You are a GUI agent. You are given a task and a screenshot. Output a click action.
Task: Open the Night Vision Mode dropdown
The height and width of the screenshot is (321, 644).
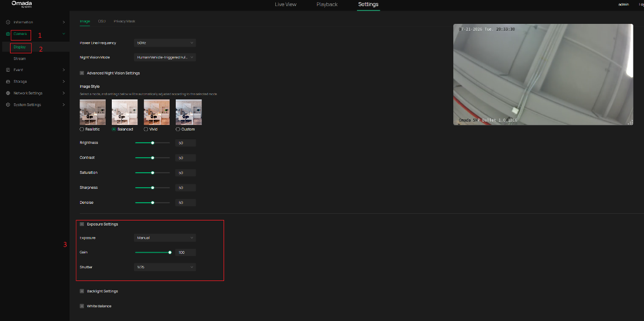165,57
